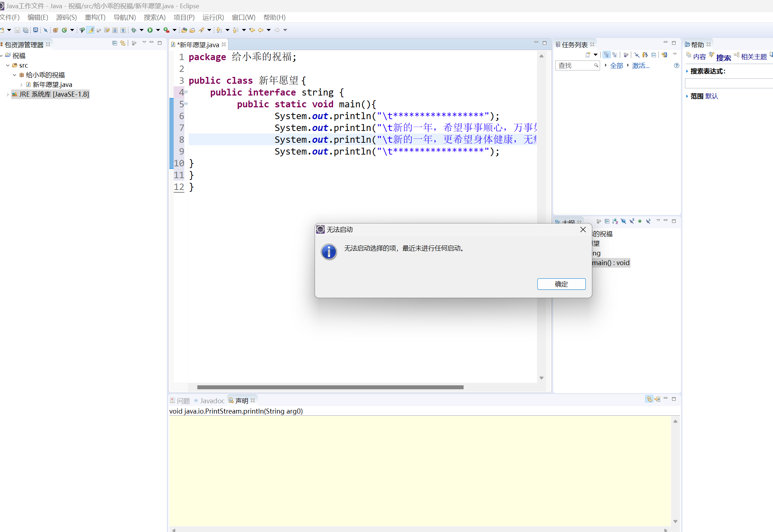
Task: Click the 相关主题 link in Help panel
Action: click(754, 57)
